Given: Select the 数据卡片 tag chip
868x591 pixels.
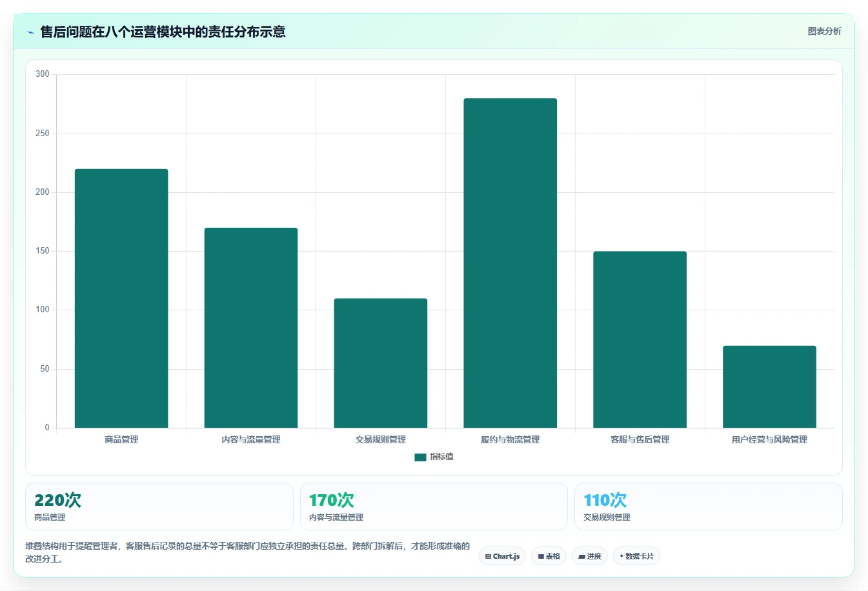Looking at the screenshot, I should pos(636,556).
